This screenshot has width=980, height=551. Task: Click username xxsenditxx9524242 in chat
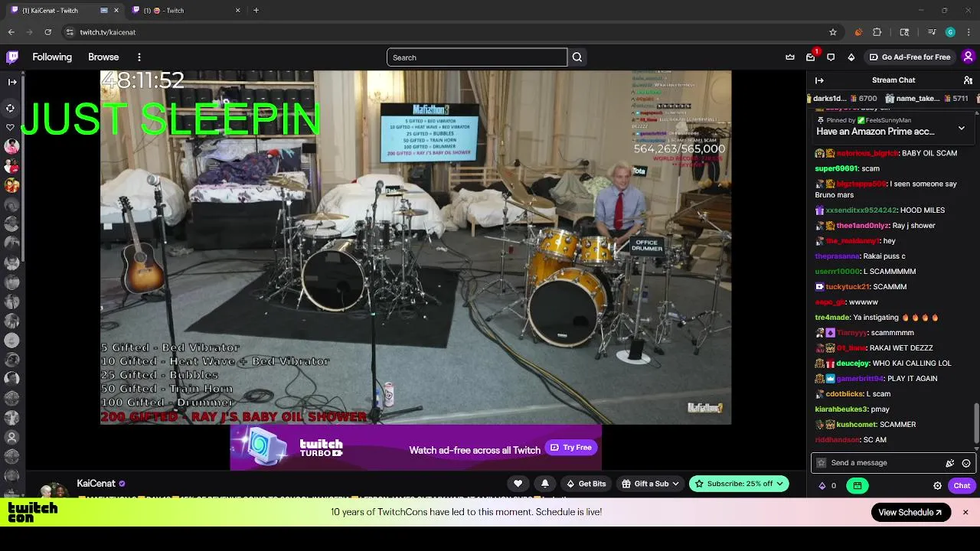coord(861,210)
